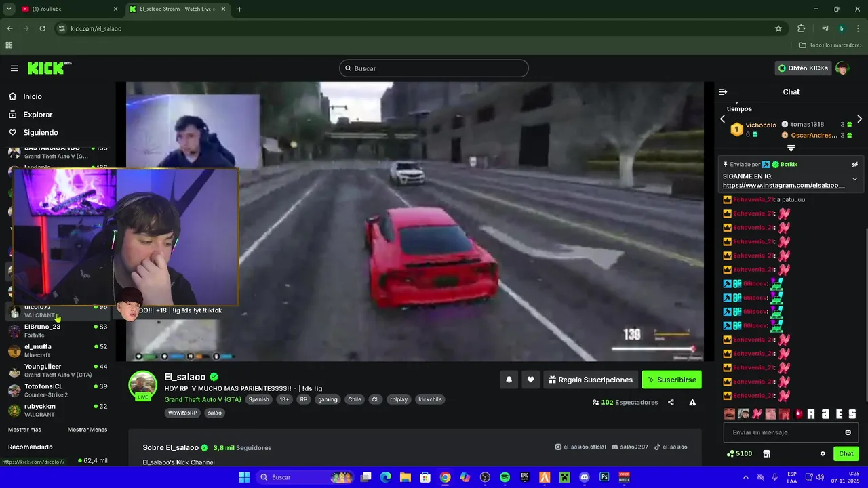868x488 pixels.
Task: Open the elsalaoo Instagram link in chat
Action: (783, 185)
